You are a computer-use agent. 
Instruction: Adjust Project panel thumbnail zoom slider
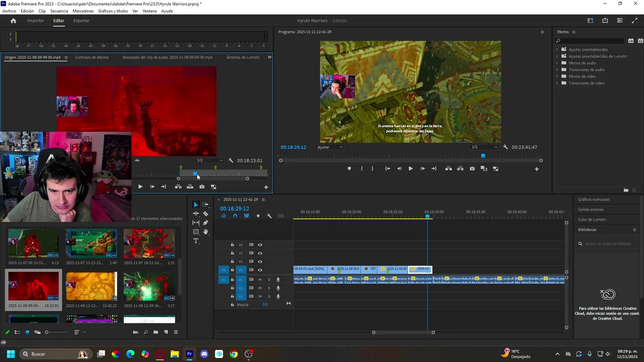coord(56,332)
